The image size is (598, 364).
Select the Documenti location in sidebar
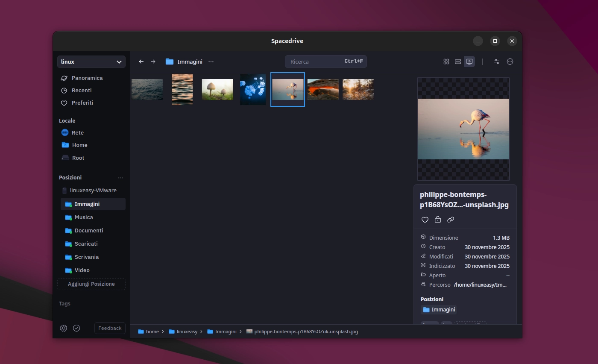pyautogui.click(x=89, y=231)
